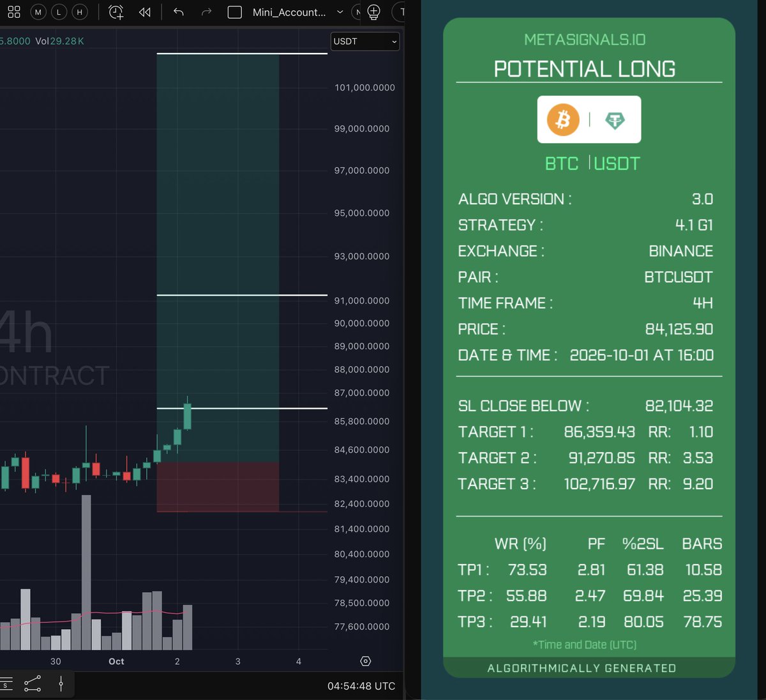The image size is (766, 700).
Task: Click the ALGORITHMICALLY GENERATED footer
Action: click(582, 668)
